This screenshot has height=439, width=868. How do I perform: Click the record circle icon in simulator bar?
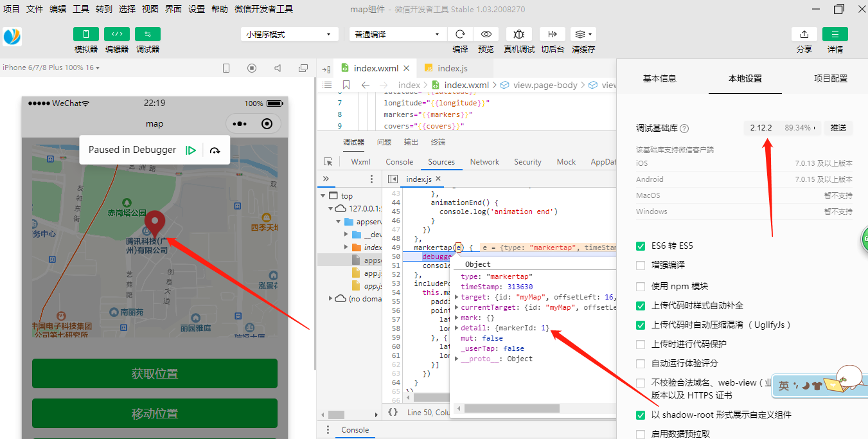[x=252, y=67]
